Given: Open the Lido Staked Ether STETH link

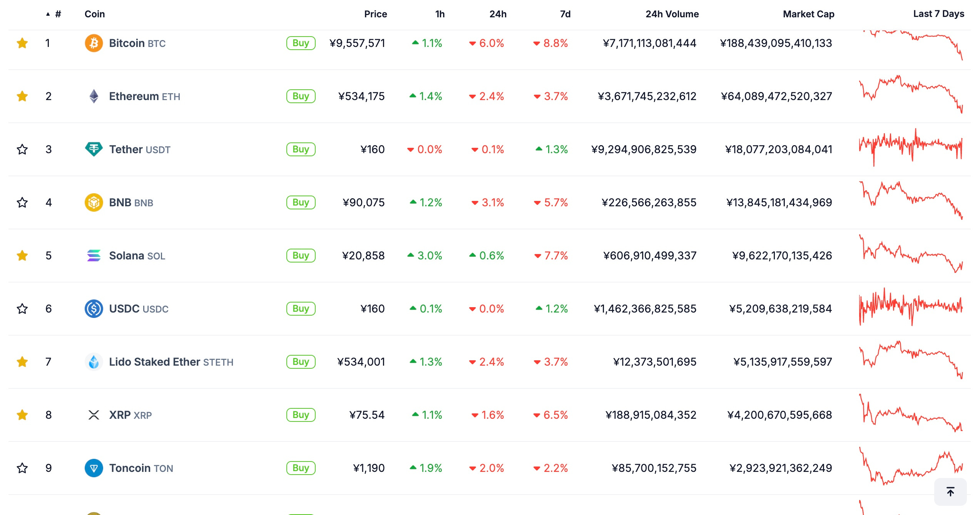Looking at the screenshot, I should (171, 362).
